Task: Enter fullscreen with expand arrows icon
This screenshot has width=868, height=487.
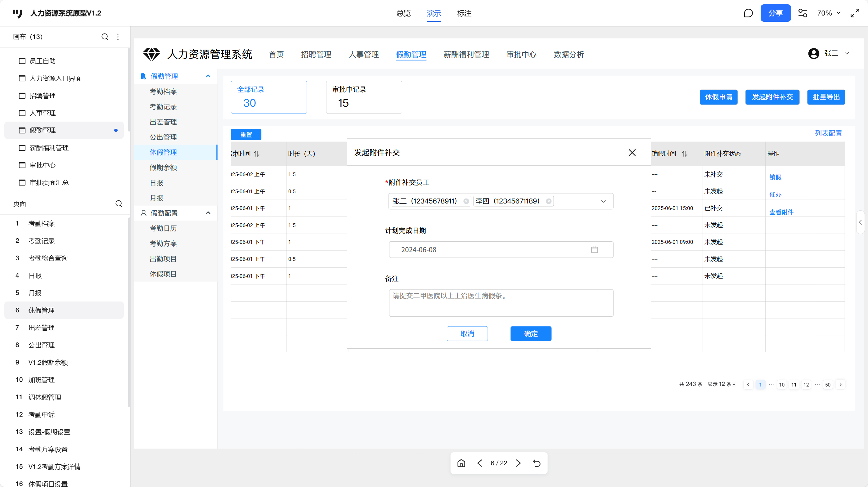Action: point(855,13)
